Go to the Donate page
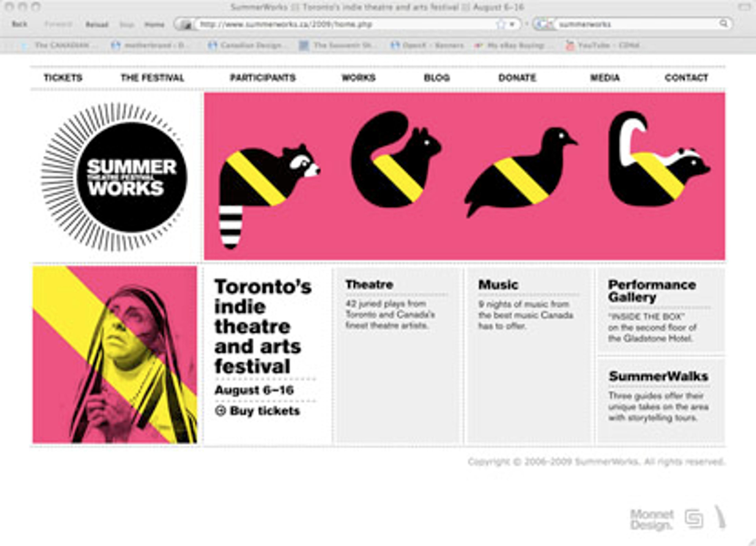This screenshot has width=756, height=546. coord(517,78)
